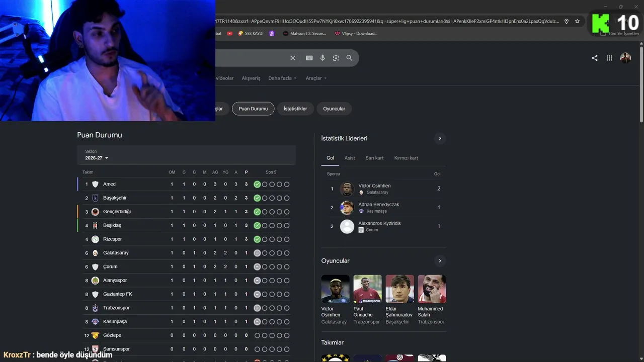Open the Vlipsy - Download bookmark
Viewport: 644px width, 362px height.
(356, 33)
